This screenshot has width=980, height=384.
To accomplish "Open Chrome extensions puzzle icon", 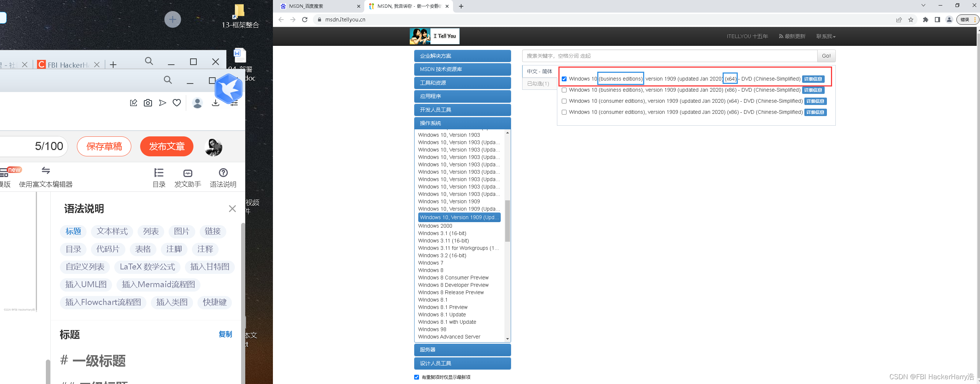I will tap(925, 19).
